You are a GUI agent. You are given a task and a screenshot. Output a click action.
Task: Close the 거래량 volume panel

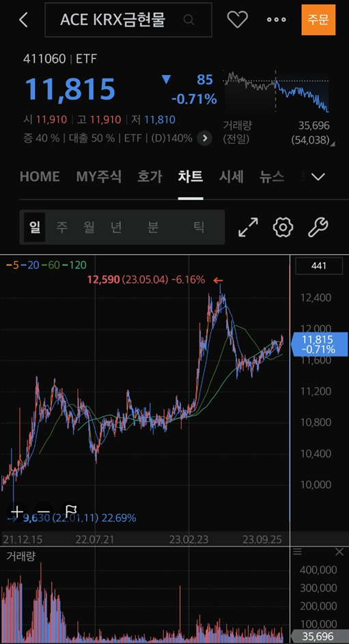pos(339,552)
